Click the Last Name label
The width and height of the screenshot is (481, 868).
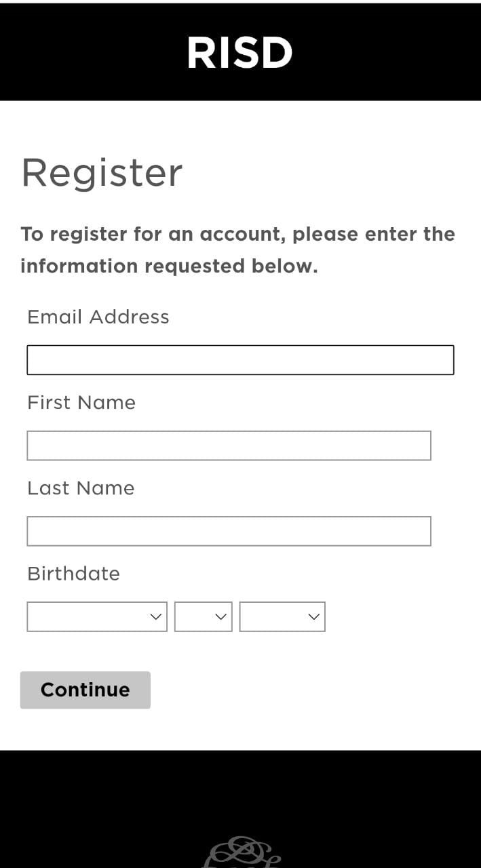tap(81, 488)
